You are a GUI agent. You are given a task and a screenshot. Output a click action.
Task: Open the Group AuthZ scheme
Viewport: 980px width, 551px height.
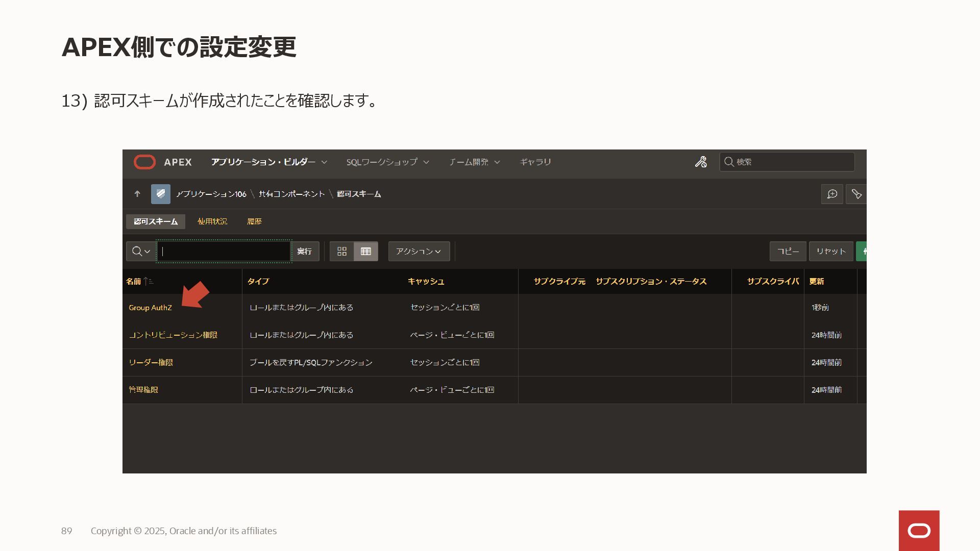pos(150,308)
